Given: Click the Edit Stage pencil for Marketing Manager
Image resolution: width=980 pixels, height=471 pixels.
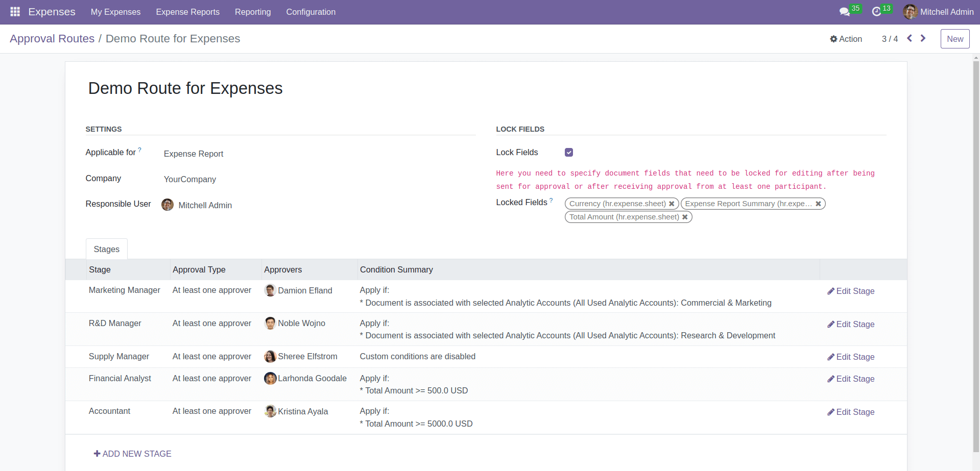Looking at the screenshot, I should pyautogui.click(x=850, y=291).
